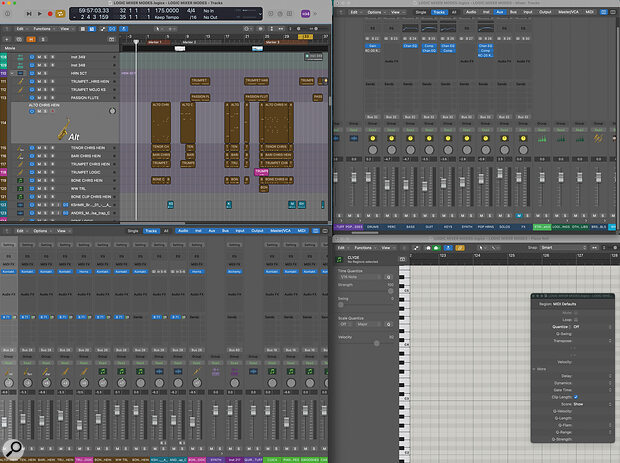Screen dimensions: 620x463
Task: Solo the PASSION FLUTE track
Action: pyautogui.click(x=45, y=98)
